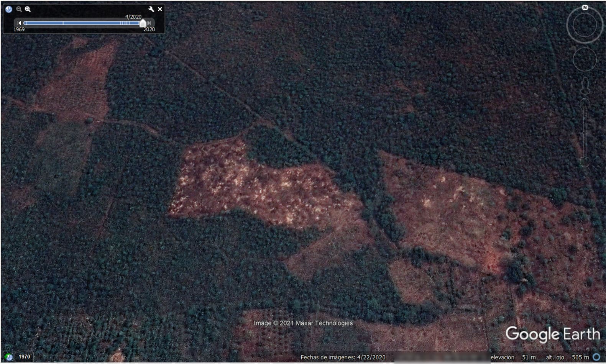Click the Move joystick circle below the compass
The image size is (606, 364).
(585, 59)
